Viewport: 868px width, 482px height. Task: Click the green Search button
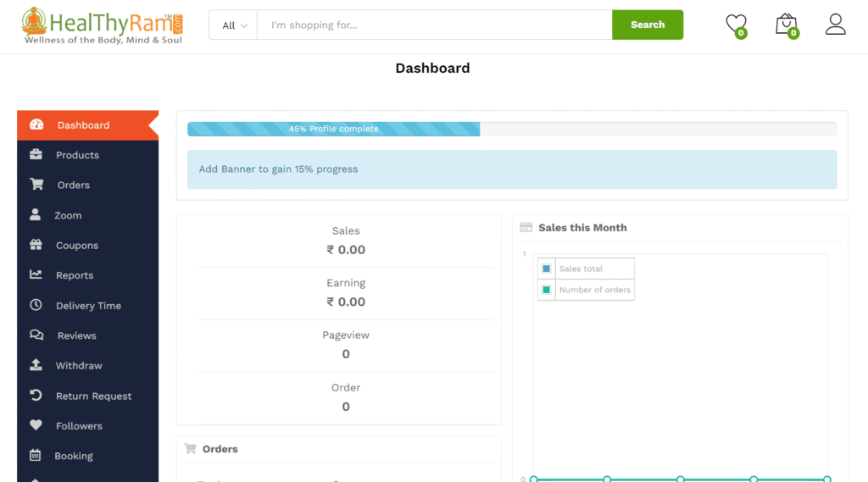(648, 25)
